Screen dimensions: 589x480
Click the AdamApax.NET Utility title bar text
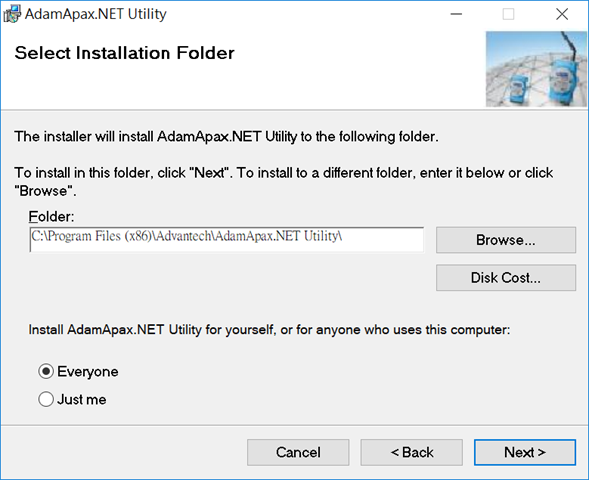click(96, 14)
